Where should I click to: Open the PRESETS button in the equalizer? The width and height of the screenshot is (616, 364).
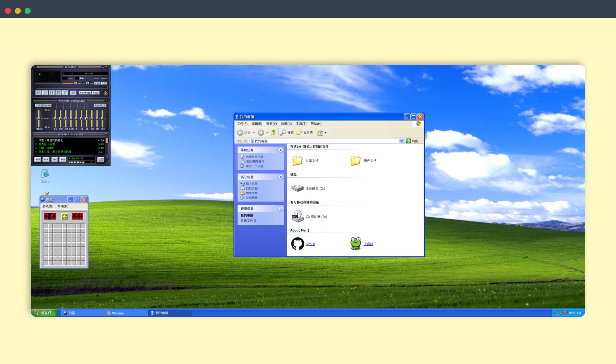pyautogui.click(x=100, y=105)
